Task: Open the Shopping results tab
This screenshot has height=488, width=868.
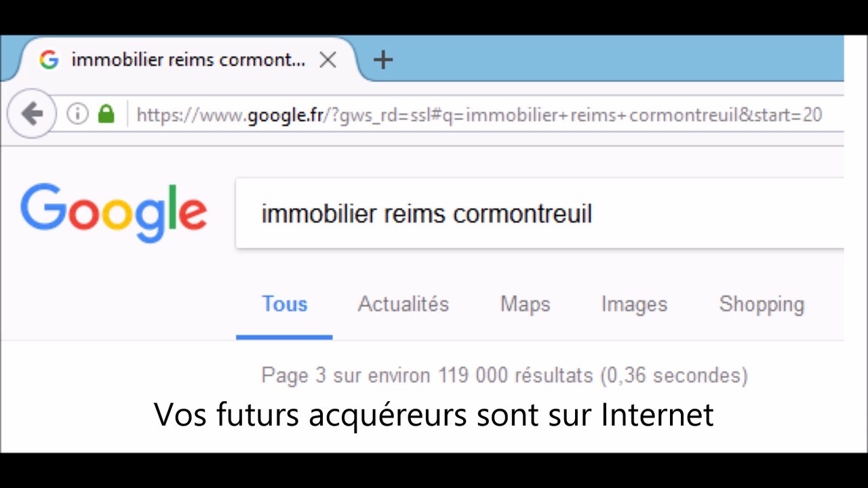Action: point(762,304)
